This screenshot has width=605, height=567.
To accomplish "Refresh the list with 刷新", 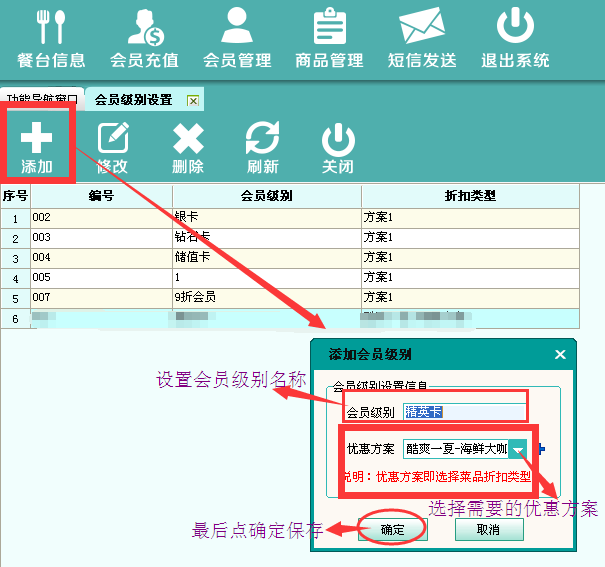I will (263, 147).
